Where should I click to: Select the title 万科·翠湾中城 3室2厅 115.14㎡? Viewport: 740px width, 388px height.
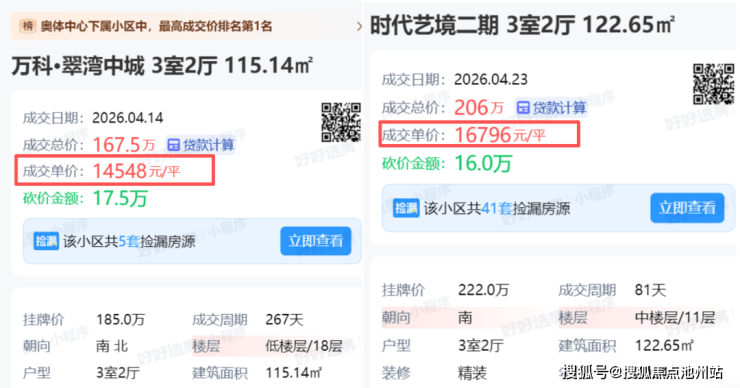pos(162,66)
